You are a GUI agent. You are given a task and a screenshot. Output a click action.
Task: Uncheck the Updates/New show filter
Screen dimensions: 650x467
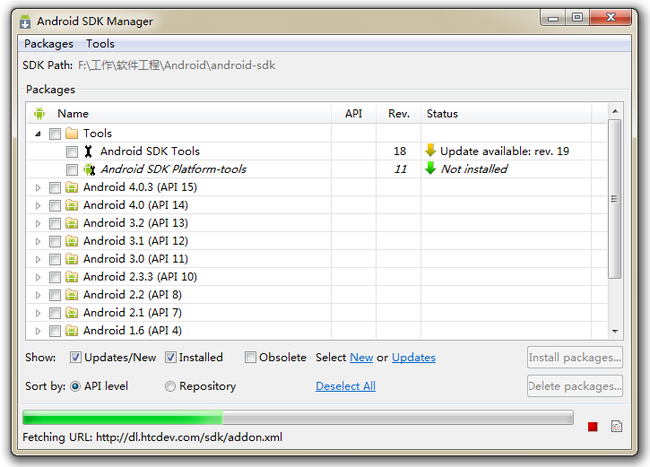point(75,357)
